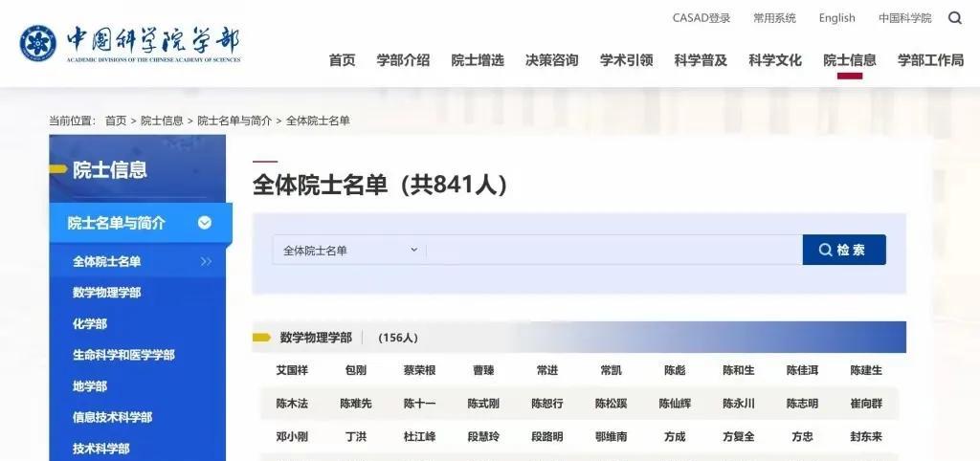This screenshot has width=980, height=461.
Task: Click the 常用系统 link
Action: [x=774, y=18]
